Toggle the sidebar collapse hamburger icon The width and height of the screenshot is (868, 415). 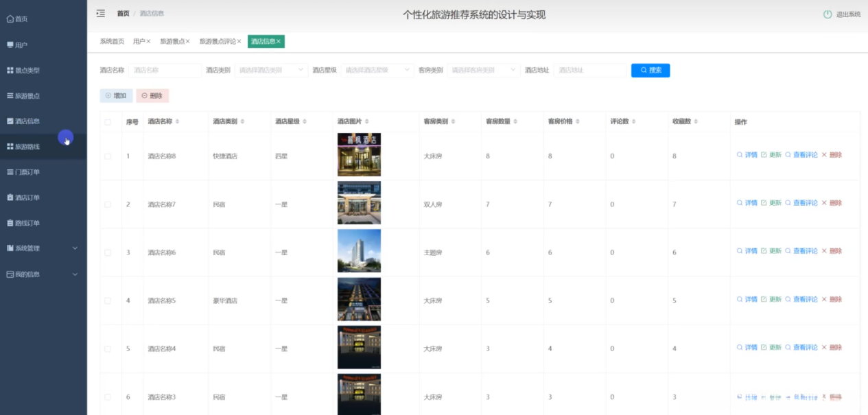[101, 14]
